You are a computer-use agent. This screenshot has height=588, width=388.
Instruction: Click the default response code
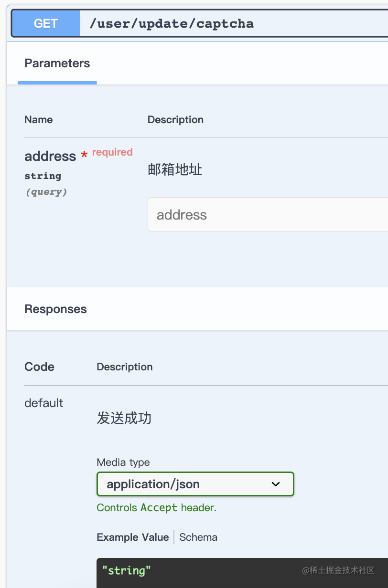pyautogui.click(x=44, y=403)
